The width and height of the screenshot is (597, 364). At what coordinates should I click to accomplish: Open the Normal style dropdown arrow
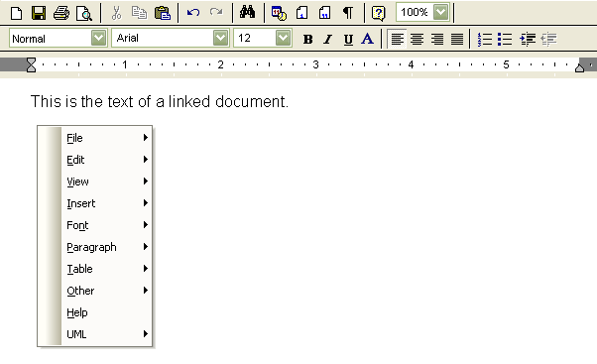(98, 38)
